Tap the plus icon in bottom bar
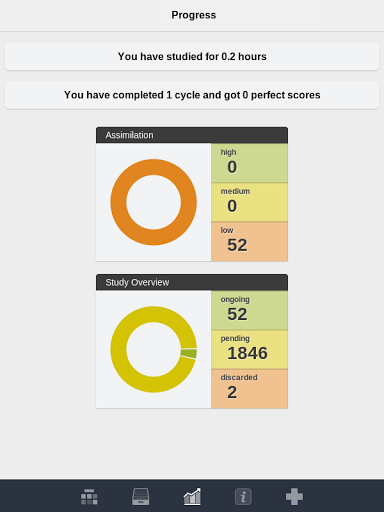Viewport: 384px width, 512px height. 294,497
